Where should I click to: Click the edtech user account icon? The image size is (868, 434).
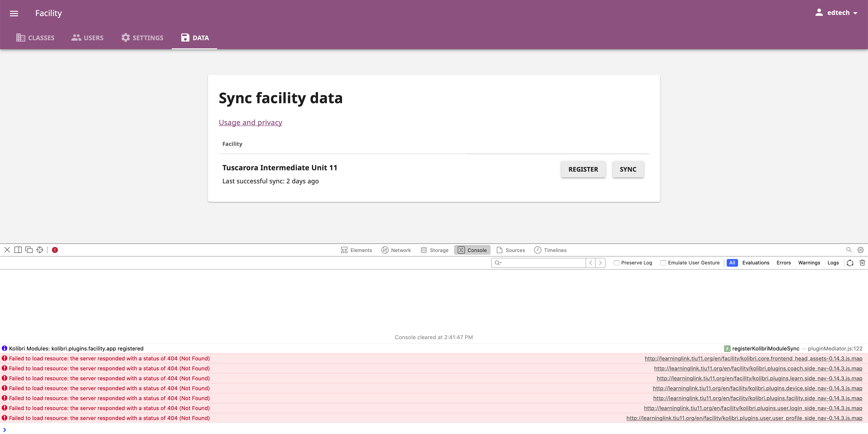819,12
